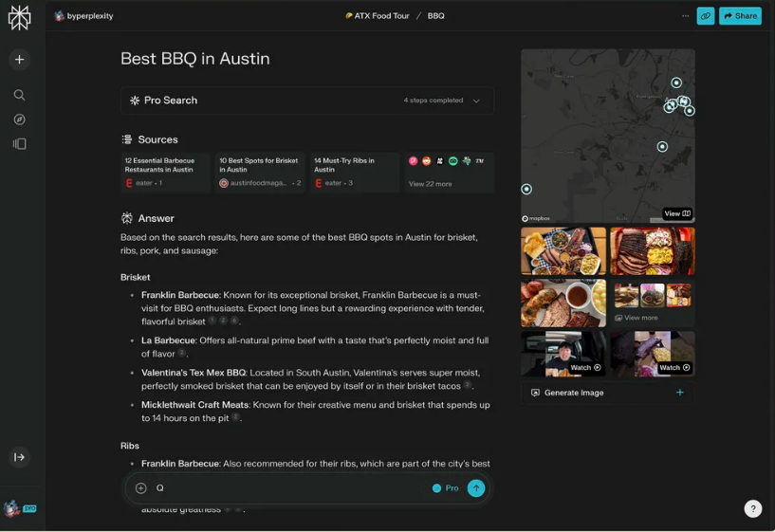Click plus icon beside Generate Image
Image resolution: width=775 pixels, height=532 pixels.
pyautogui.click(x=679, y=393)
